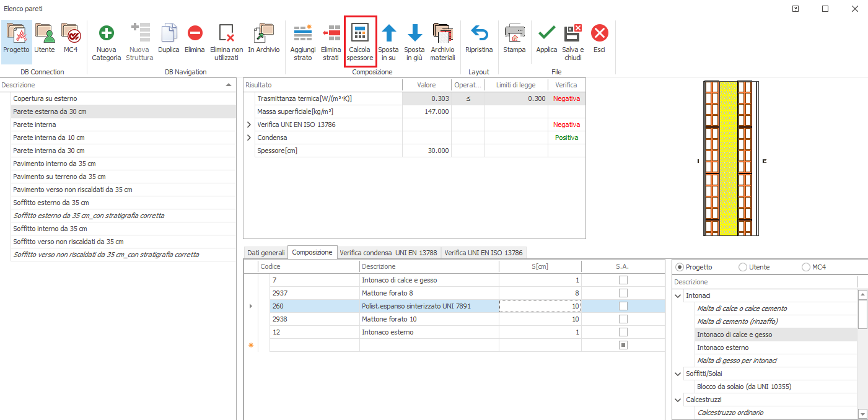This screenshot has height=420, width=868.
Task: Select Parete interna da 10 cm
Action: click(x=49, y=138)
